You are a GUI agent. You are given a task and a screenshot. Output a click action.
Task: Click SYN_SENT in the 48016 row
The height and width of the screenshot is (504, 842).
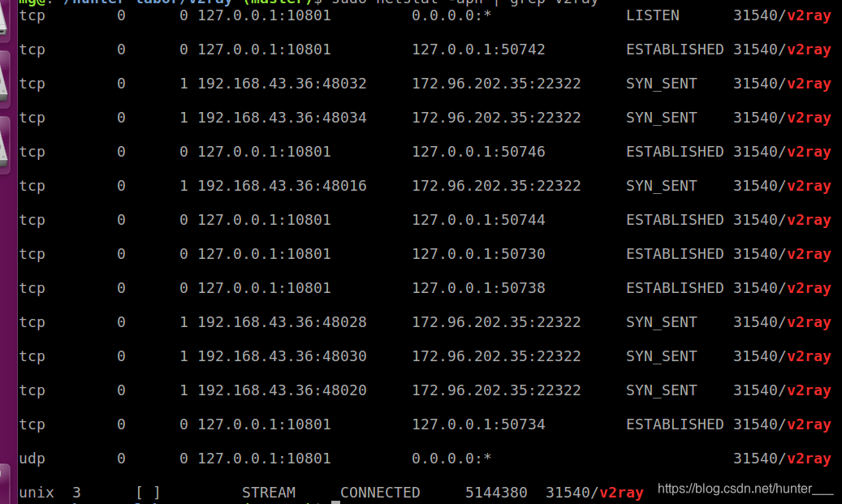662,186
